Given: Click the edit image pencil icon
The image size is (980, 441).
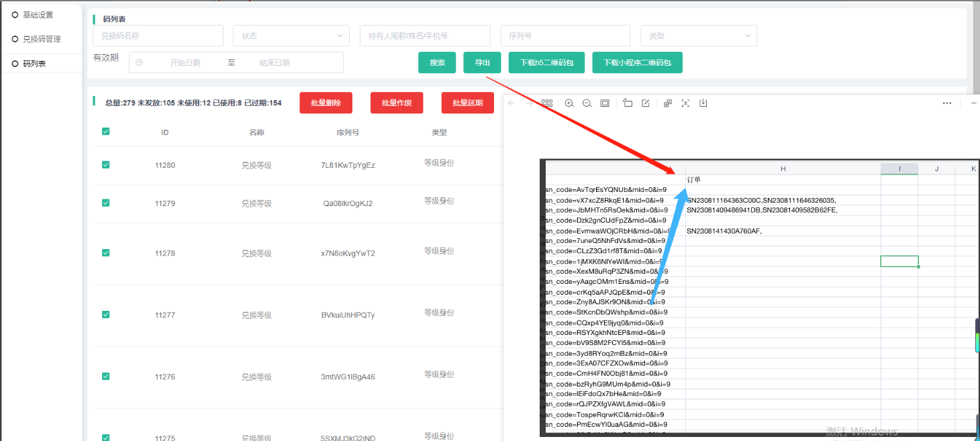Looking at the screenshot, I should coord(646,103).
